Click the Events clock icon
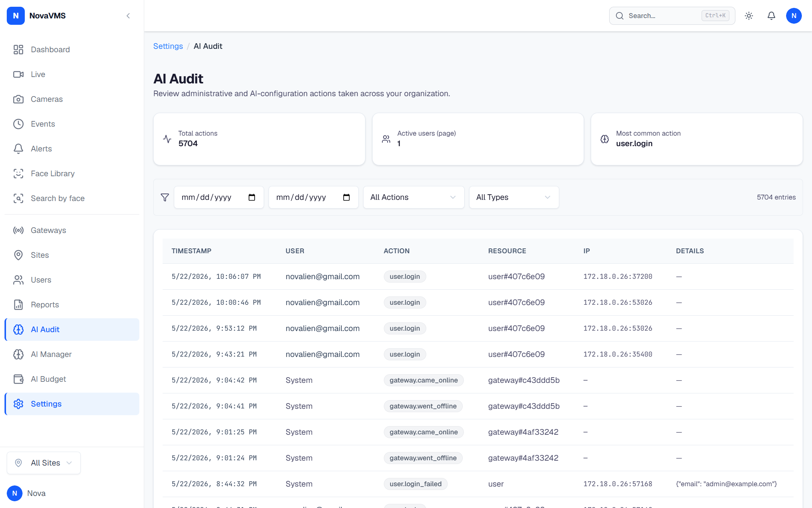This screenshot has width=812, height=508. pyautogui.click(x=18, y=124)
